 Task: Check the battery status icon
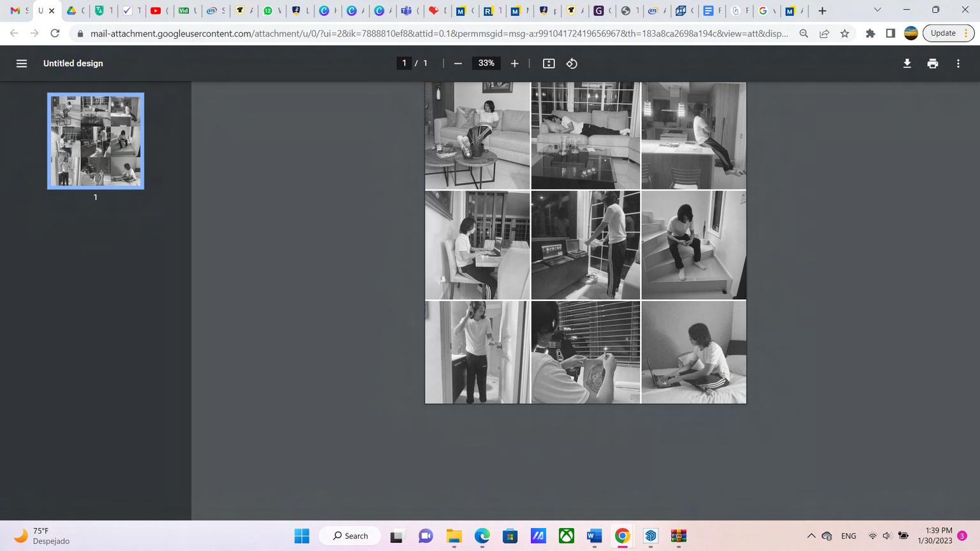click(903, 536)
